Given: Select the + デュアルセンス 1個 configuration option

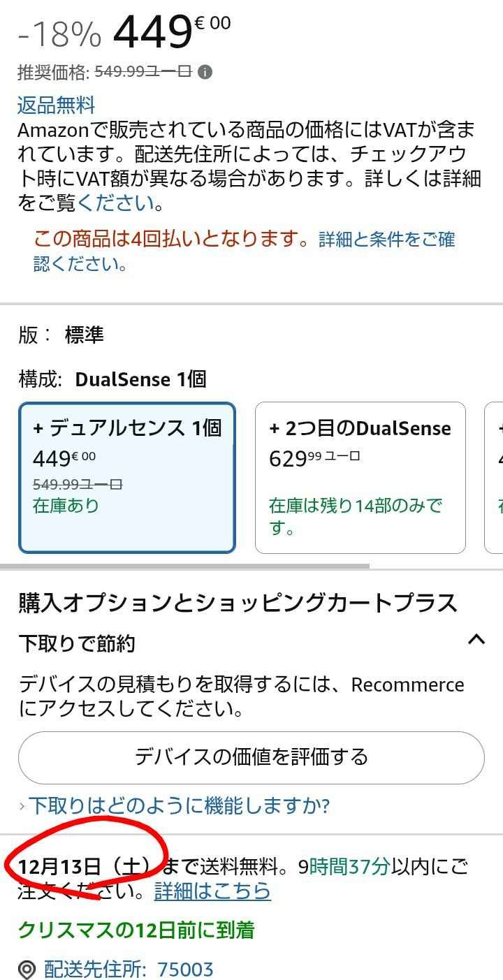Looking at the screenshot, I should (126, 477).
